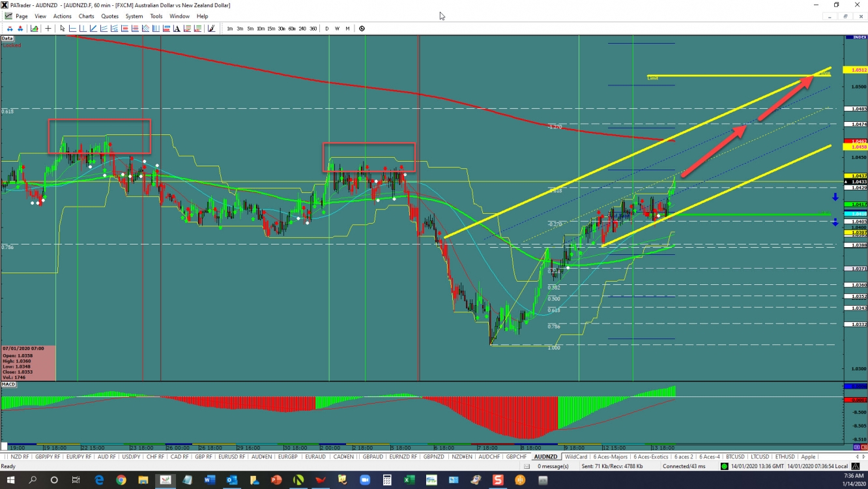868x489 pixels.
Task: Click the '0 message(s)' status text
Action: 553,466
